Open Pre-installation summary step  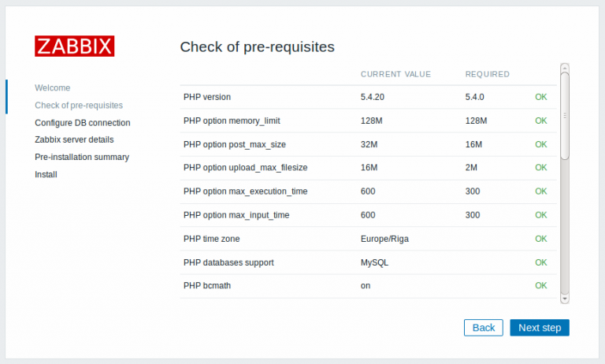tap(82, 157)
